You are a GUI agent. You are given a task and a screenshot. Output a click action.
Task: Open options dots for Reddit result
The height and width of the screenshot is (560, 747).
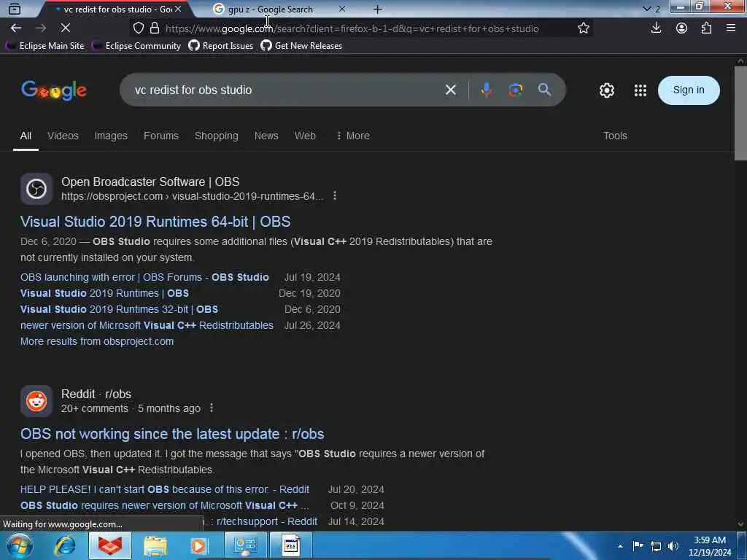(212, 408)
